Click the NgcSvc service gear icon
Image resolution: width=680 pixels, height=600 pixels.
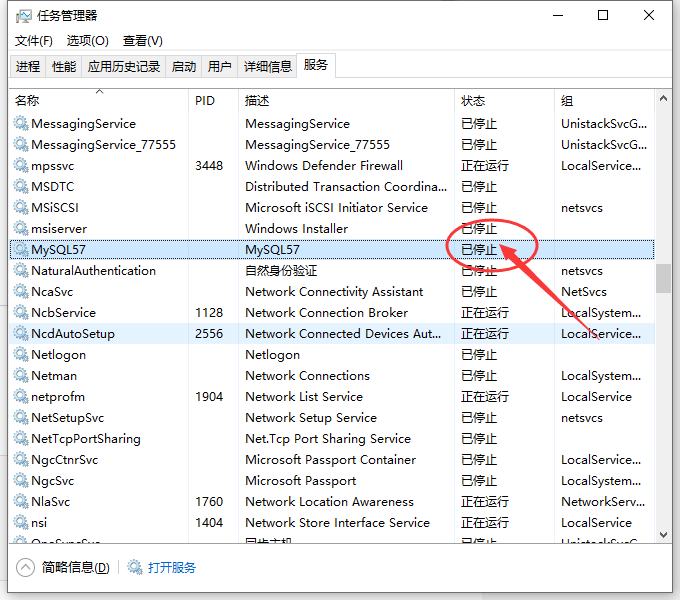point(21,480)
